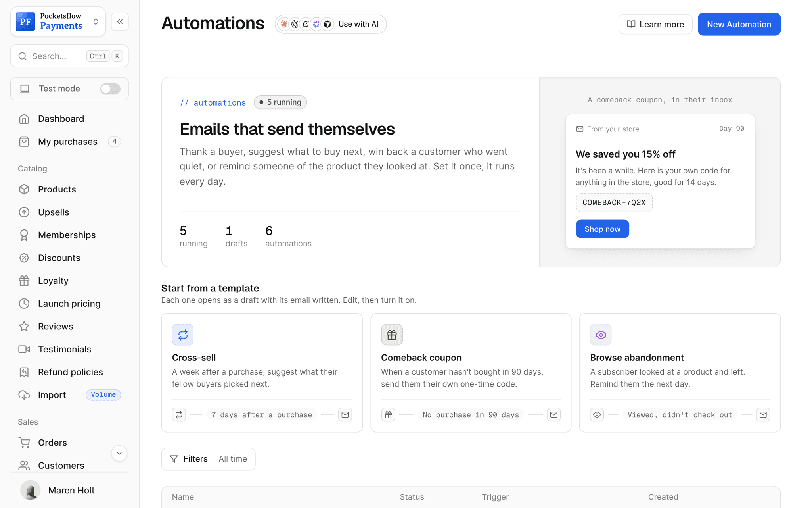Click Shop now in the email preview
The image size is (812, 508).
(602, 229)
